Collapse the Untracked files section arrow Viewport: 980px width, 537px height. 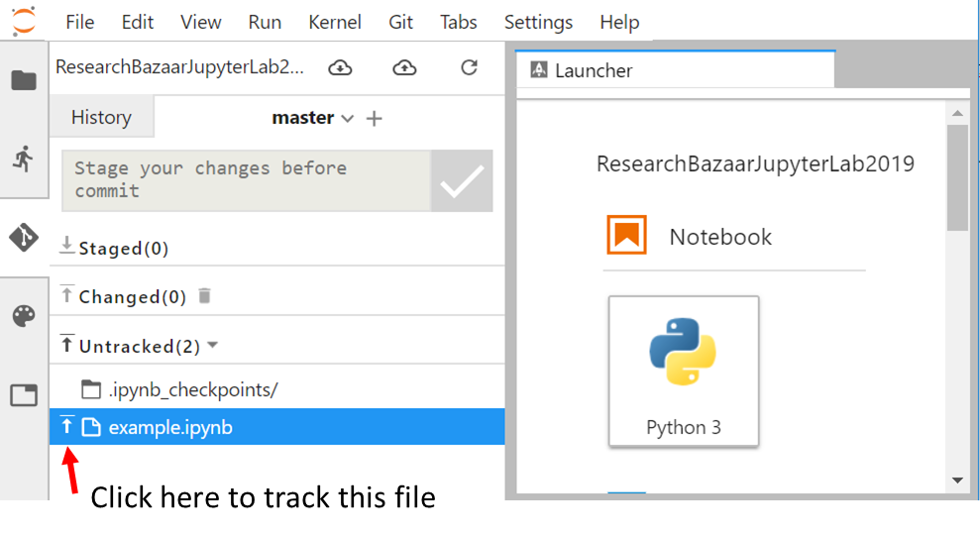[212, 345]
